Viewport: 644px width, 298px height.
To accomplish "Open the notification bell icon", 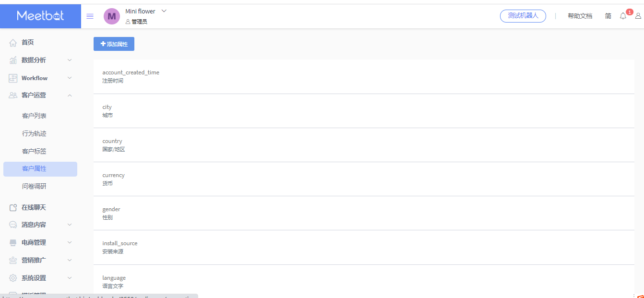I will click(x=623, y=16).
